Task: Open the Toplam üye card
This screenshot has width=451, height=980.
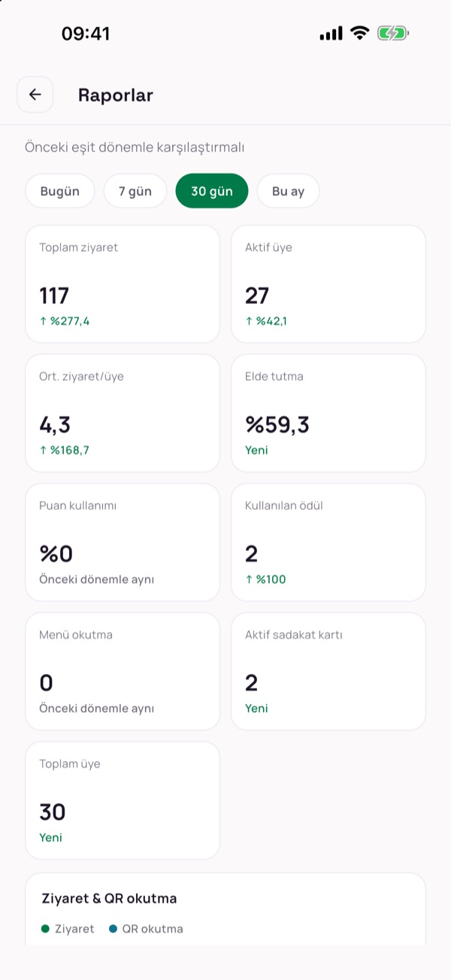Action: click(x=123, y=800)
